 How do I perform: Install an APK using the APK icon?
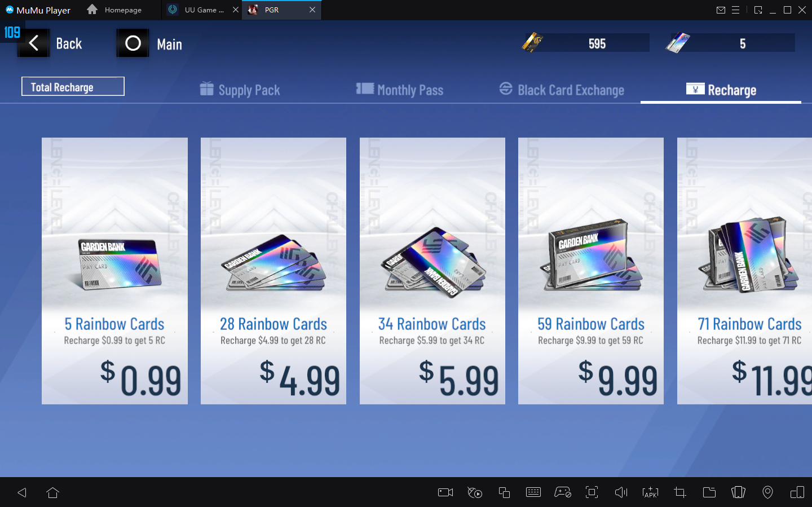tap(650, 492)
